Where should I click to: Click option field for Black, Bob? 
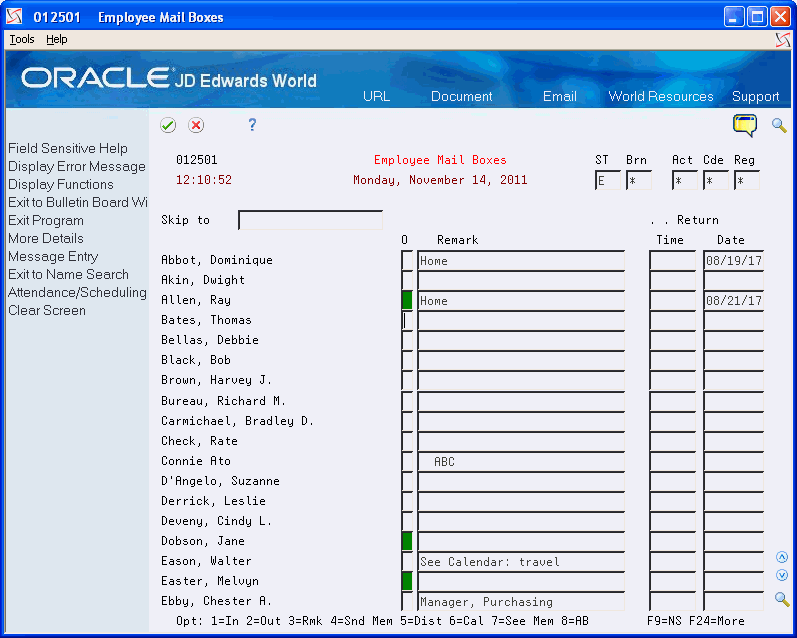tap(407, 360)
